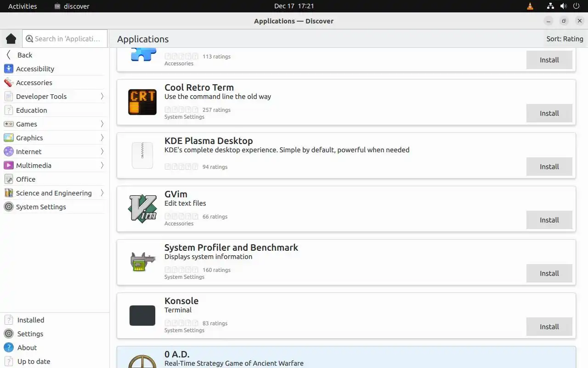
Task: Install System Profiler and Benchmark
Action: tap(549, 273)
